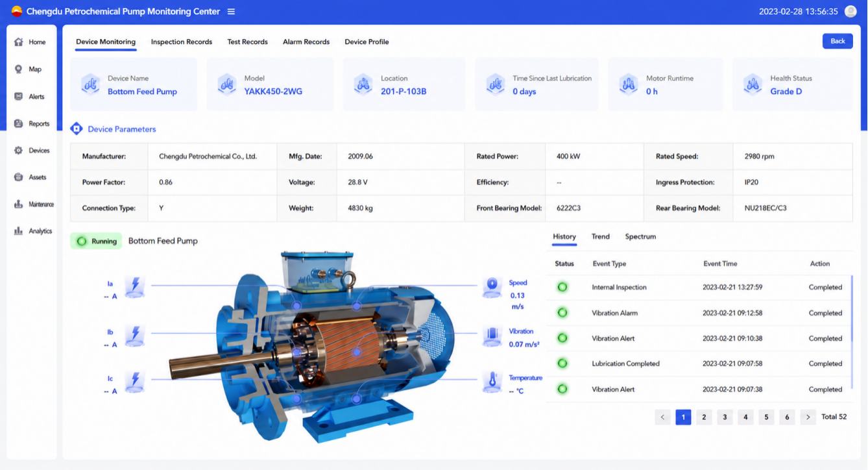
Task: Click Completed action for Internal Inspection row
Action: click(825, 287)
